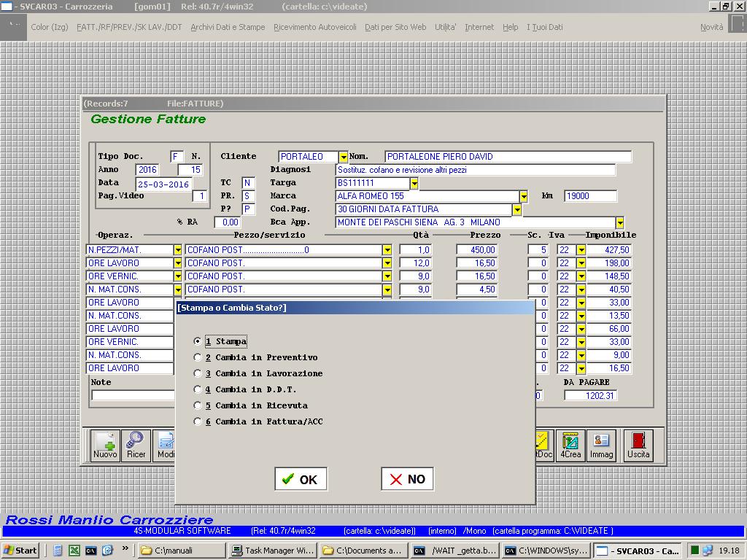Image resolution: width=747 pixels, height=560 pixels.
Task: Click the Novità menu item
Action: pos(712,27)
